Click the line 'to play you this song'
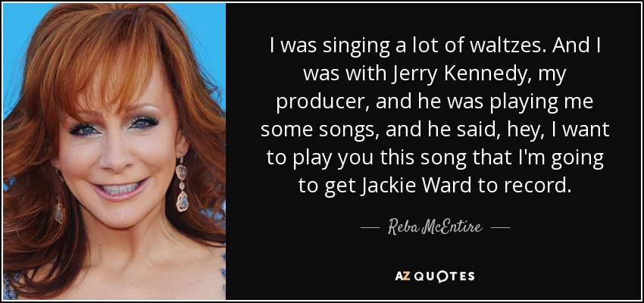The height and width of the screenshot is (303, 644). click(435, 158)
